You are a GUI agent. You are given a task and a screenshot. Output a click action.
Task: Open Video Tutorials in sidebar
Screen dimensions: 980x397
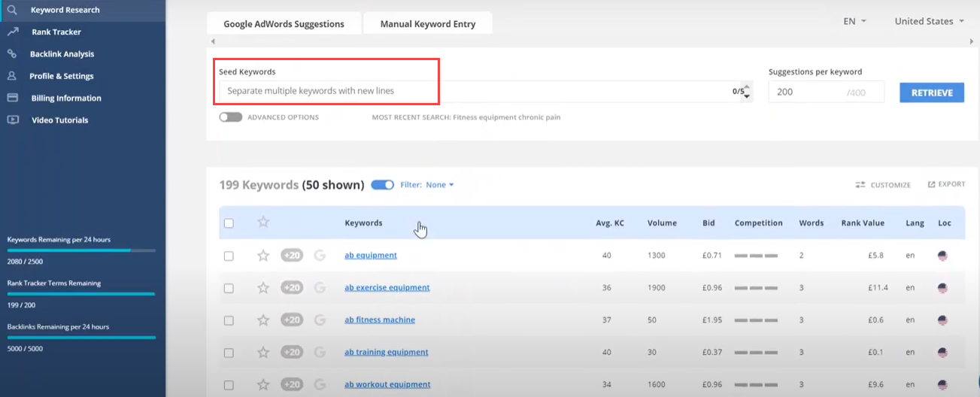click(60, 120)
